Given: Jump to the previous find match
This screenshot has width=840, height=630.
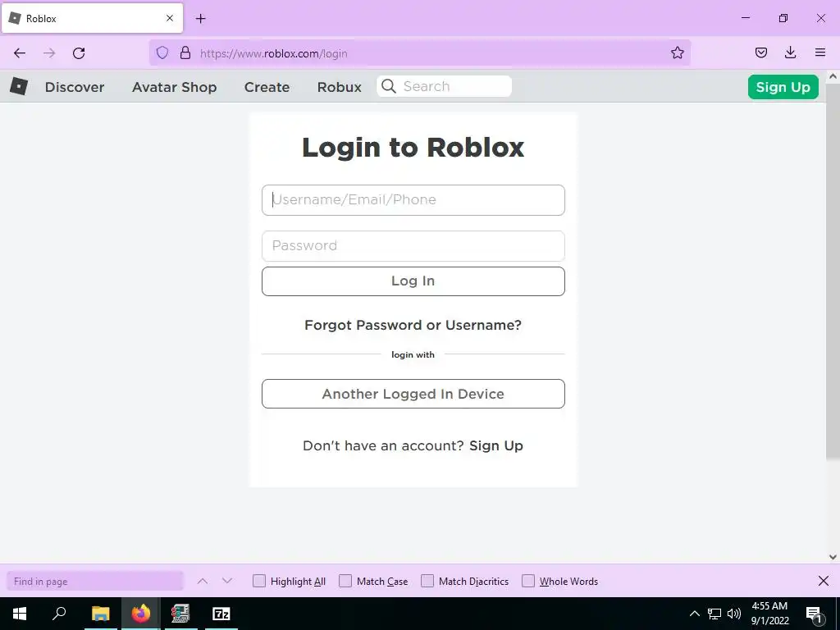Looking at the screenshot, I should 203,582.
